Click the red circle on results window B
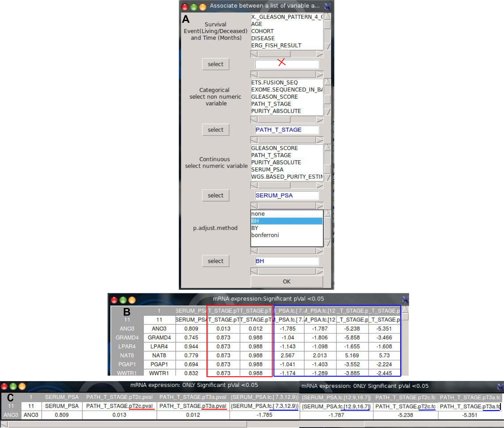 114,300
